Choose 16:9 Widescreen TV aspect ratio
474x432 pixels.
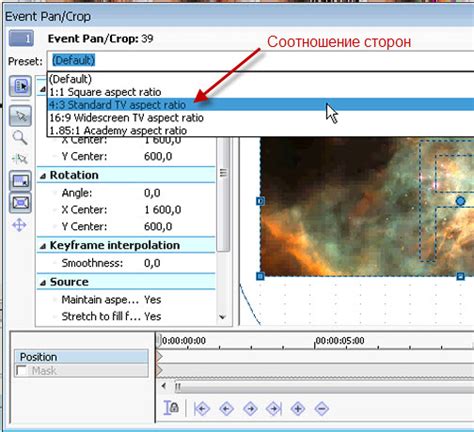[260, 118]
